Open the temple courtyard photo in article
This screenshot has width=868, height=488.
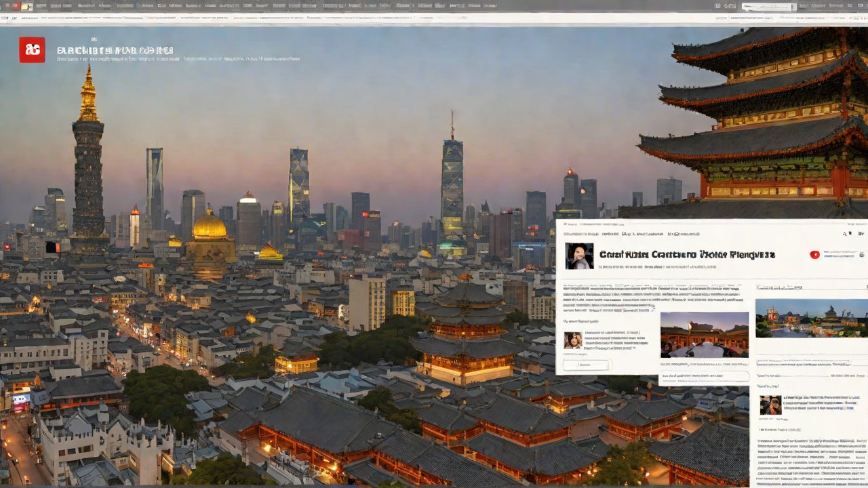[x=704, y=334]
